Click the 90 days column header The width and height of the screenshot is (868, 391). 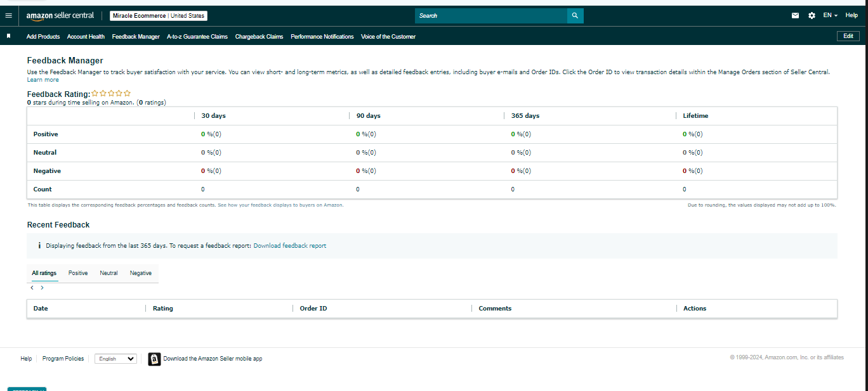pos(368,116)
